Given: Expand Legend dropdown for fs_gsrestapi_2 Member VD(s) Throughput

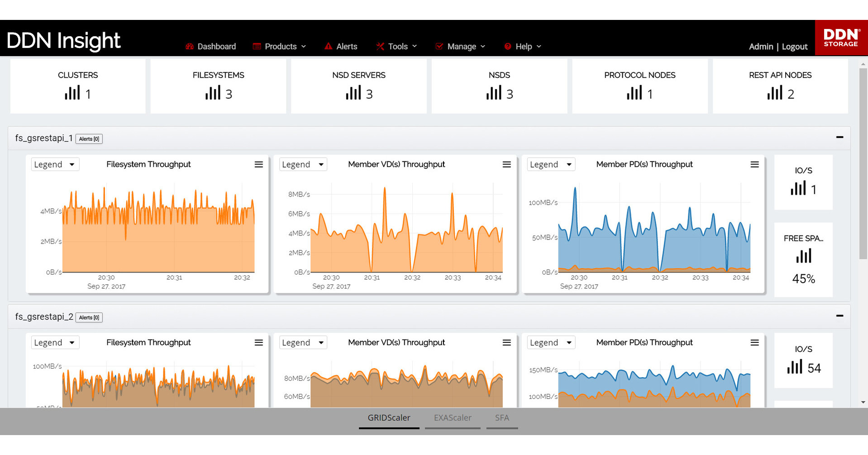Looking at the screenshot, I should tap(303, 343).
